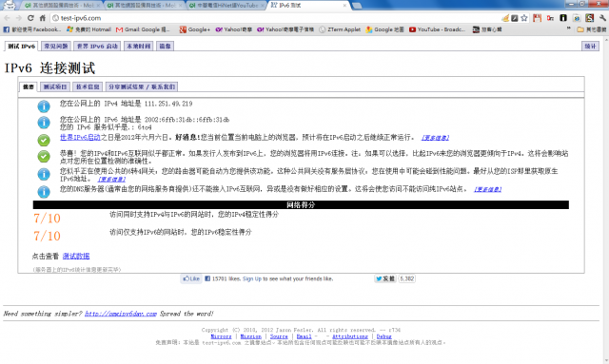Image resolution: width=609 pixels, height=364 pixels.
Task: Select the 测试 IPv6 site tab
Action: click(x=21, y=47)
